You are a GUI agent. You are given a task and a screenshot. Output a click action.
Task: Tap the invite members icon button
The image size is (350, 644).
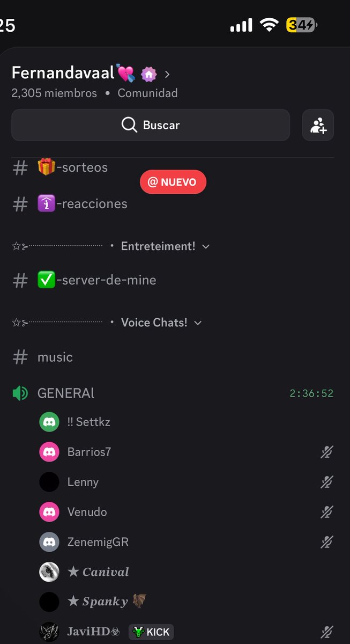[x=318, y=125]
